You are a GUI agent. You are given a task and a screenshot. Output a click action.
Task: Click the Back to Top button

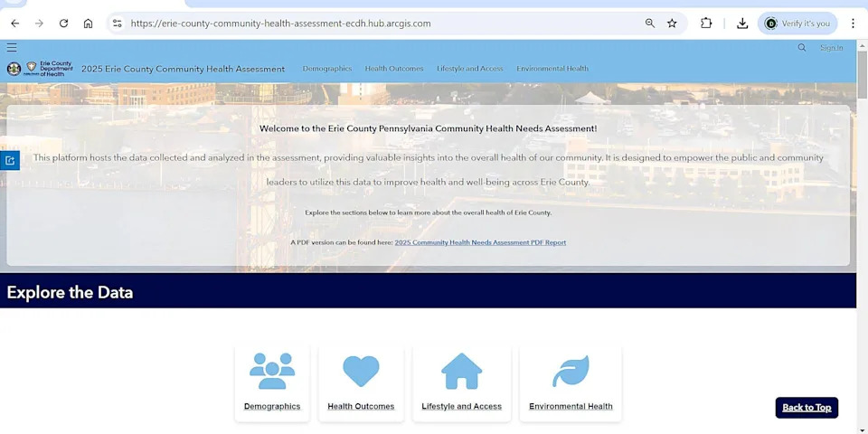(807, 408)
